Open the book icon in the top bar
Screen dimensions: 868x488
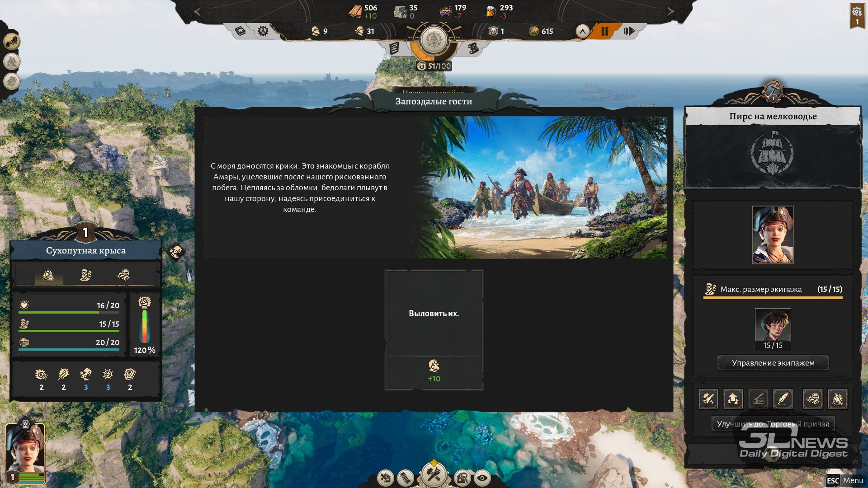(x=241, y=31)
